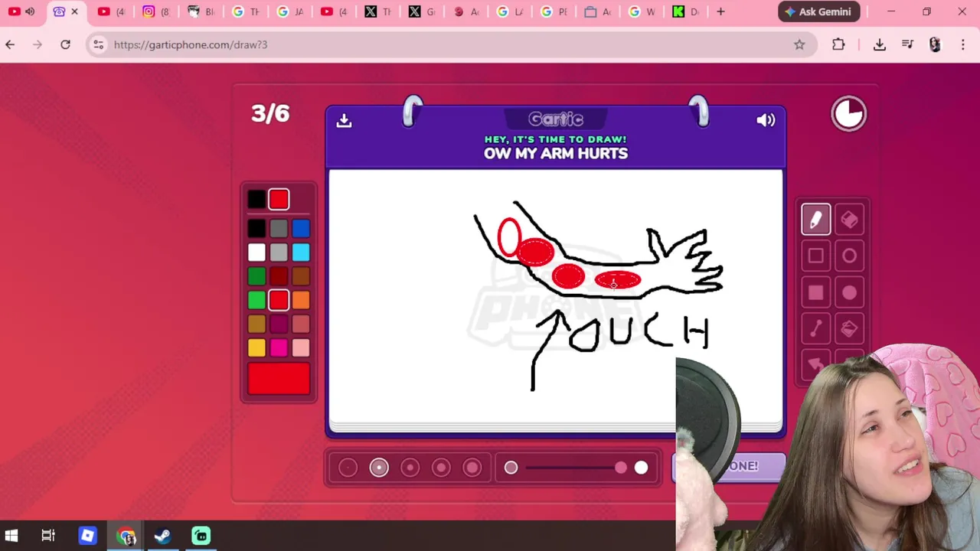The width and height of the screenshot is (980, 551).
Task: Pick the dark red color swatch
Action: (x=279, y=275)
